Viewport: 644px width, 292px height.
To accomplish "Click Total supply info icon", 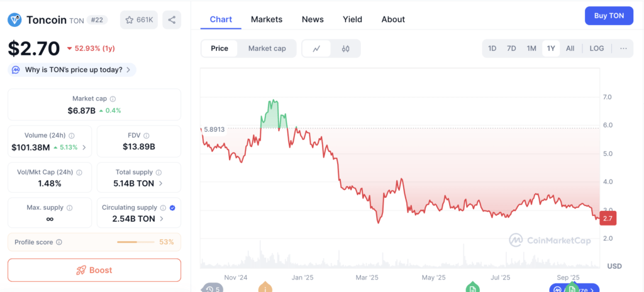I will [x=158, y=173].
